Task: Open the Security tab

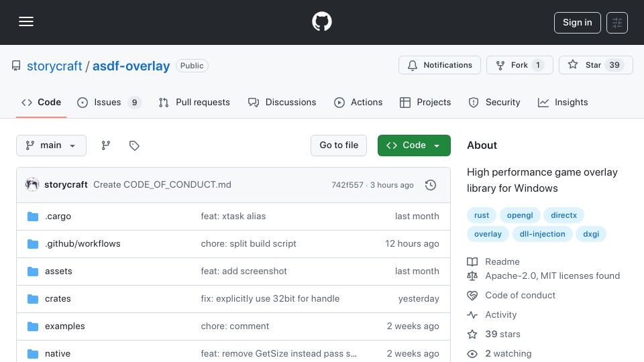Action: click(494, 102)
